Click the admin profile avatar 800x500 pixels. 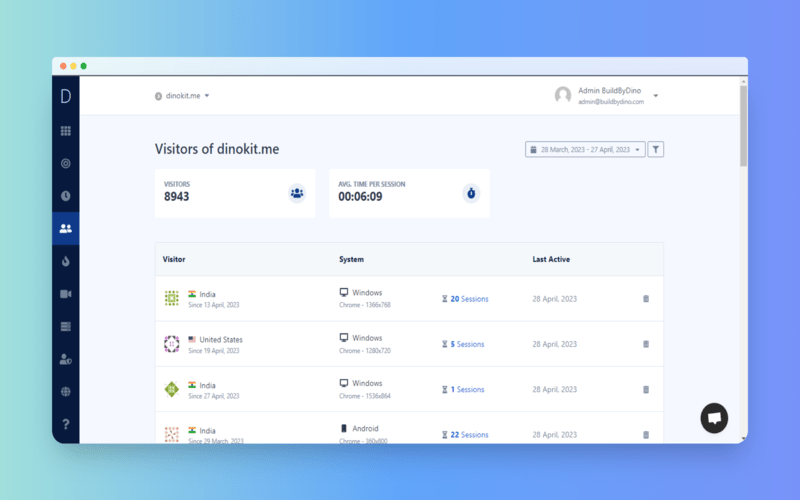pos(563,95)
